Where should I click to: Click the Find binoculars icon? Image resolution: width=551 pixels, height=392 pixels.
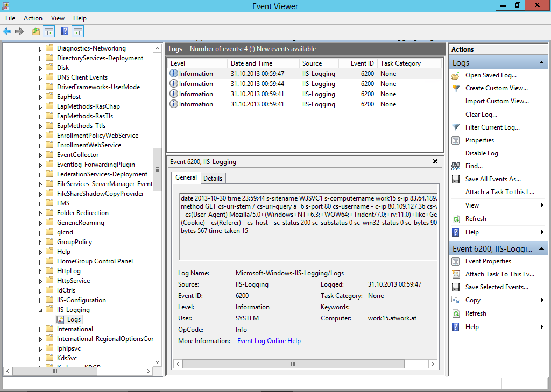pyautogui.click(x=456, y=166)
